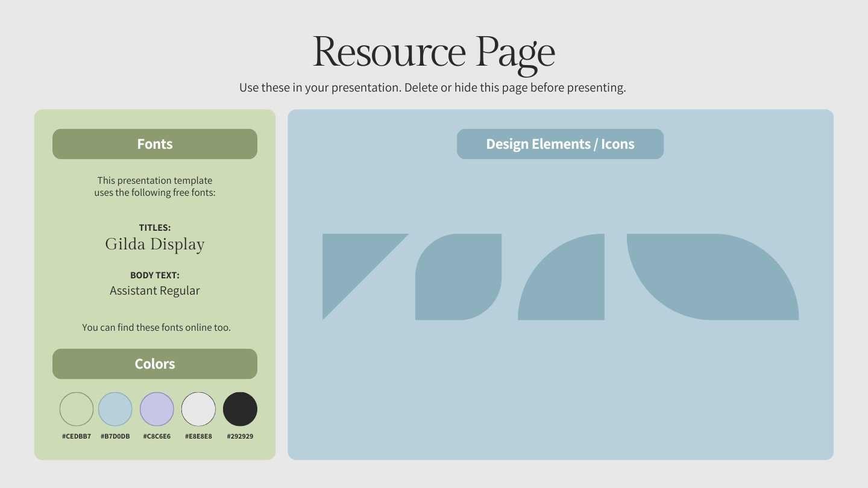Select the Design Elements / Icons header
The height and width of the screenshot is (488, 868).
[x=560, y=144]
